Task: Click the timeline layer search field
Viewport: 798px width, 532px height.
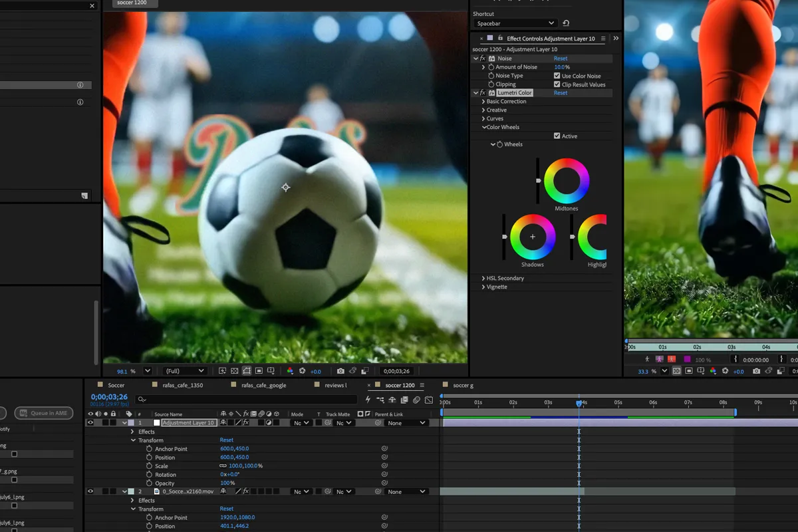Action: click(x=245, y=400)
